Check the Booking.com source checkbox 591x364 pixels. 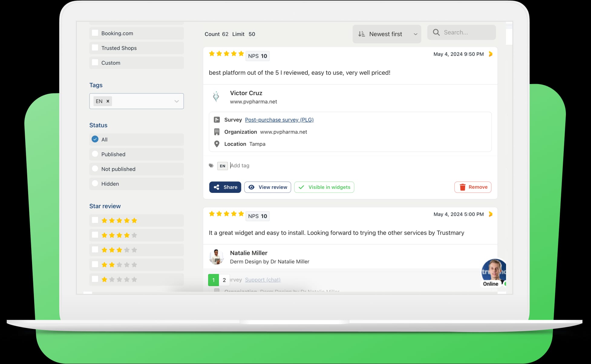[x=95, y=33]
